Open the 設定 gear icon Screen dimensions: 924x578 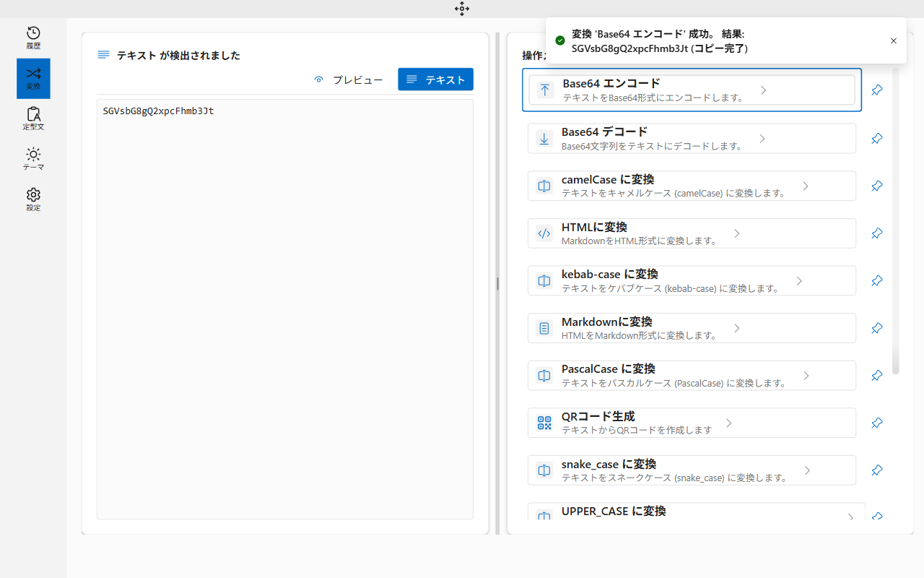[x=33, y=199]
